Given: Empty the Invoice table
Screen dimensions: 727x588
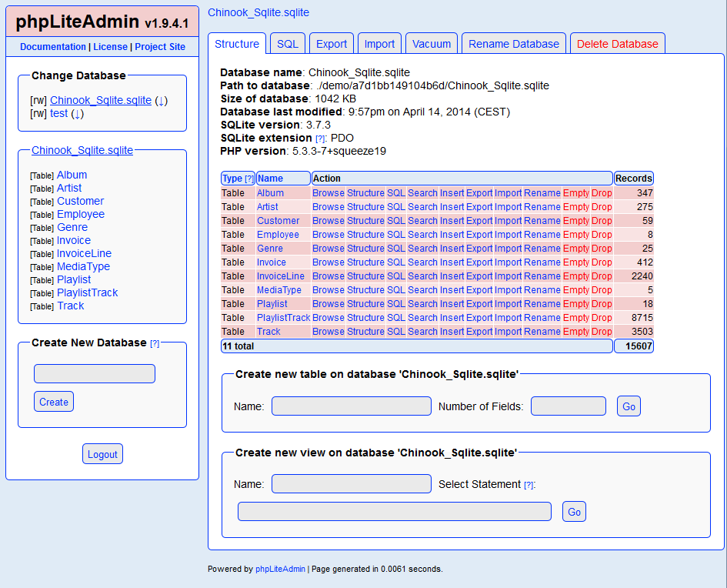Looking at the screenshot, I should point(576,262).
